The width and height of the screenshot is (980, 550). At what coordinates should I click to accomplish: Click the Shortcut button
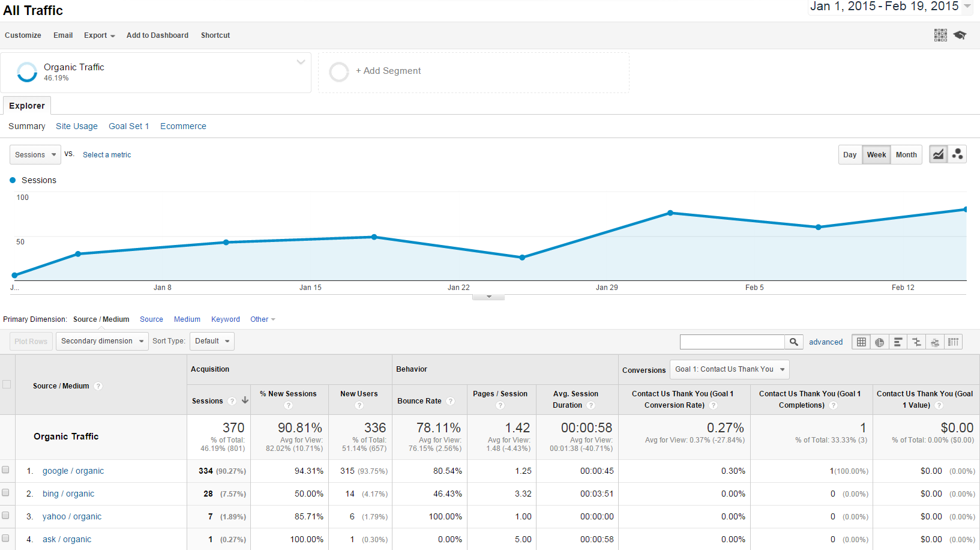(215, 35)
